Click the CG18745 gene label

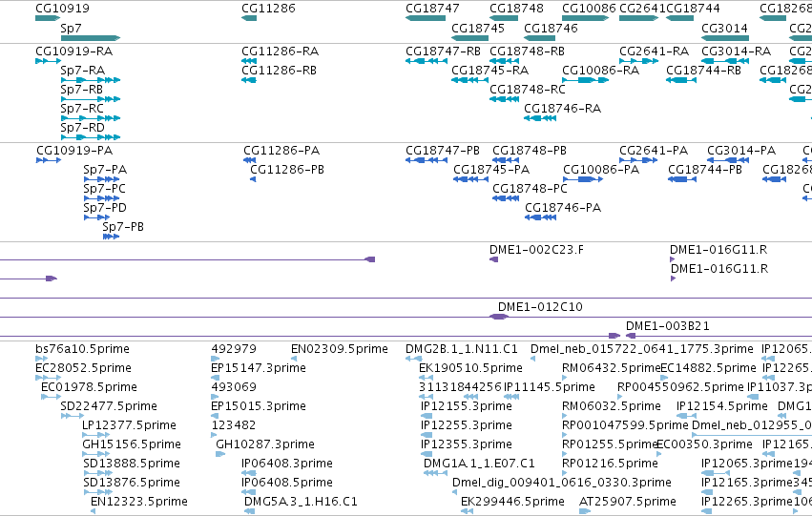(477, 28)
